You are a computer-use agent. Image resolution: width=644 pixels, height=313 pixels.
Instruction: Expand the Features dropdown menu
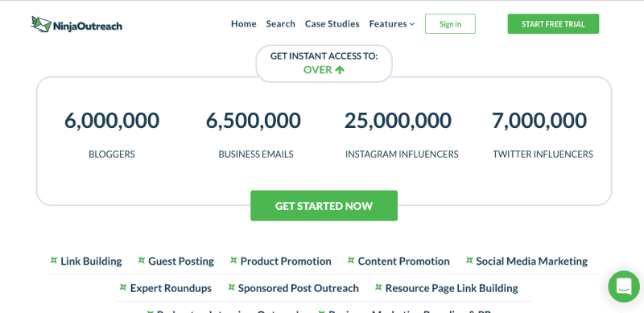tap(392, 24)
